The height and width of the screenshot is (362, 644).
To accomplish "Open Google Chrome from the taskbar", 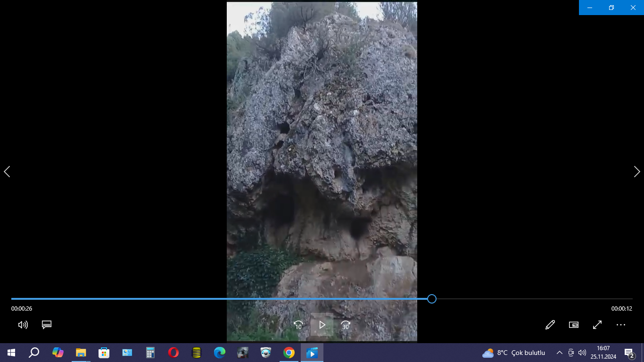I will (289, 353).
